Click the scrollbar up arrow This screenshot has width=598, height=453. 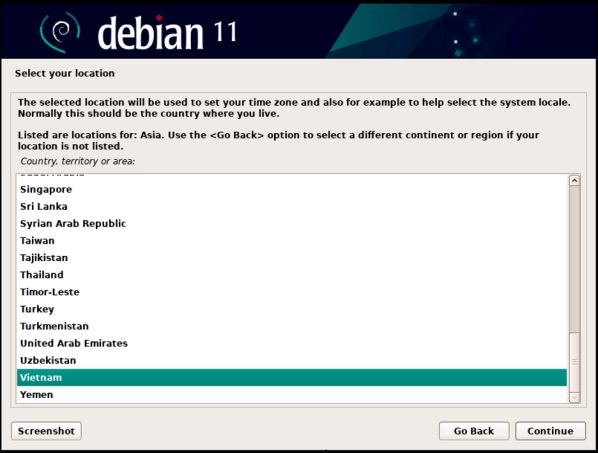pyautogui.click(x=574, y=180)
